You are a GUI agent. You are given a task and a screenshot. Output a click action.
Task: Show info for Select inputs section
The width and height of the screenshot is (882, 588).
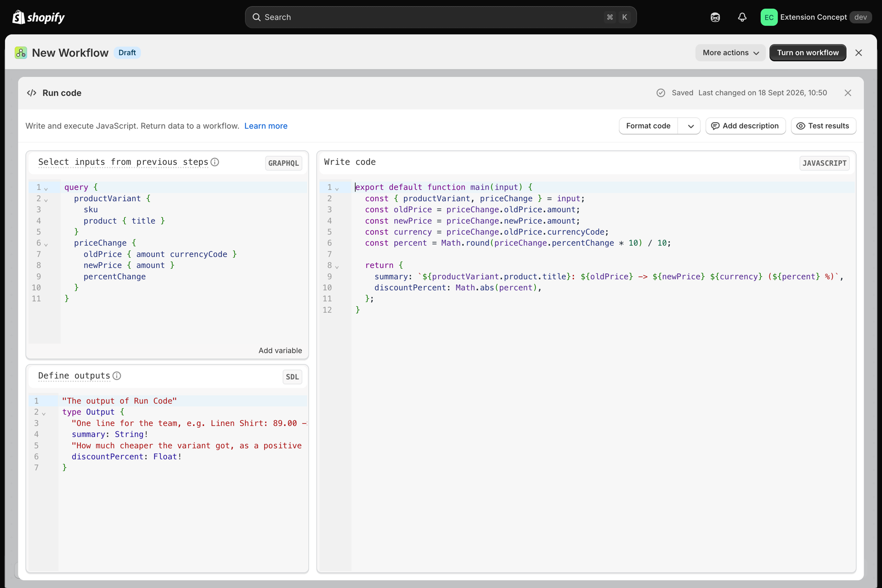click(215, 162)
